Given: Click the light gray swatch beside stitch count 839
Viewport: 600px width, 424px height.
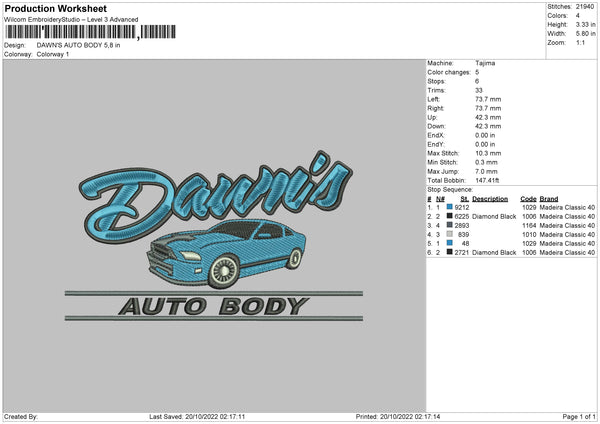Looking at the screenshot, I should tap(450, 234).
